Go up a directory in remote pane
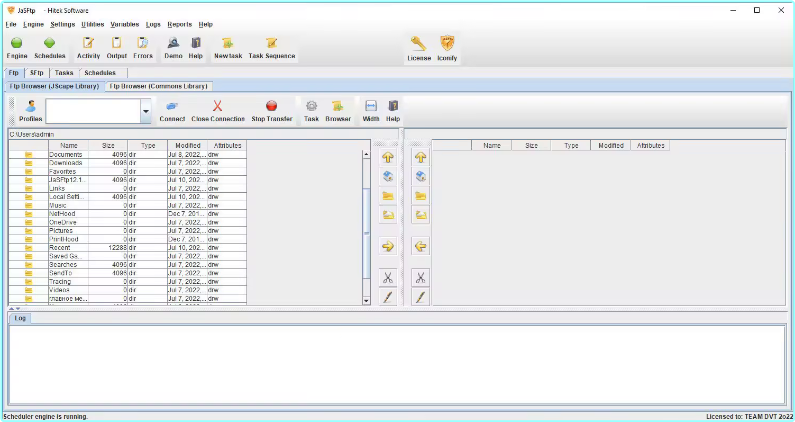The height and width of the screenshot is (422, 795). click(x=420, y=157)
